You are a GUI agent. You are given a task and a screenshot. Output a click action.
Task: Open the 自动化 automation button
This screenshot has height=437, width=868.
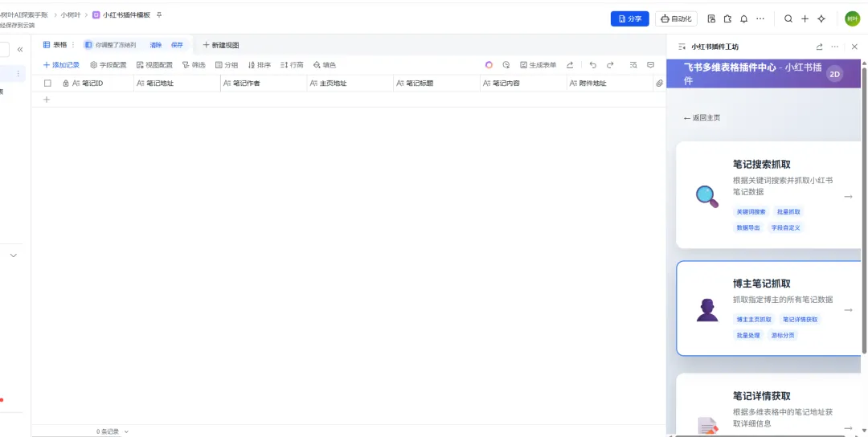click(x=676, y=18)
